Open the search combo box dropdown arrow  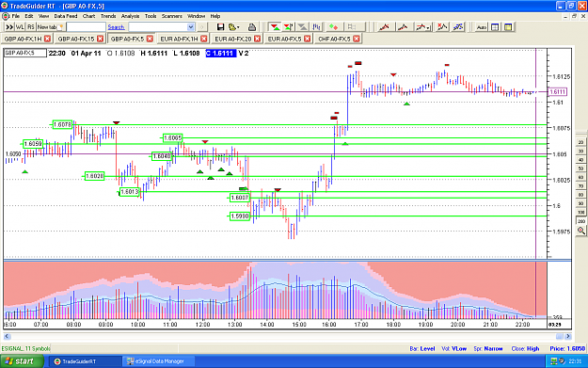coord(190,27)
